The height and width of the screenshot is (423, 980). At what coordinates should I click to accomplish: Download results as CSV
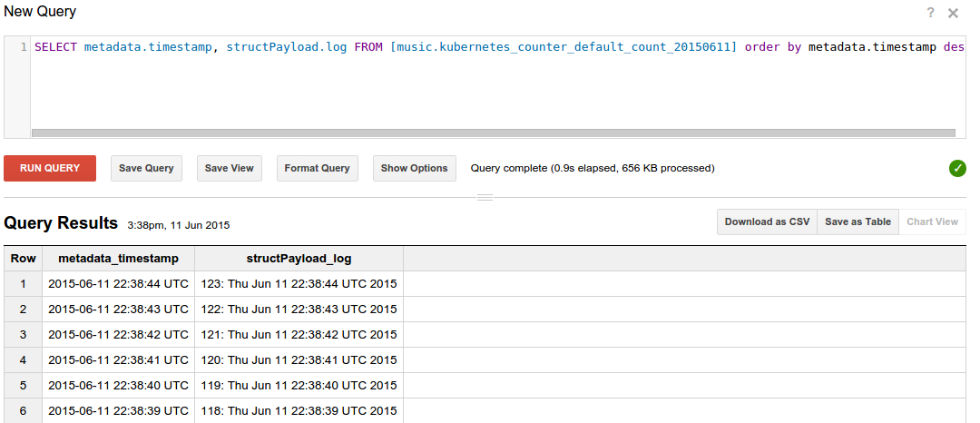tap(767, 221)
